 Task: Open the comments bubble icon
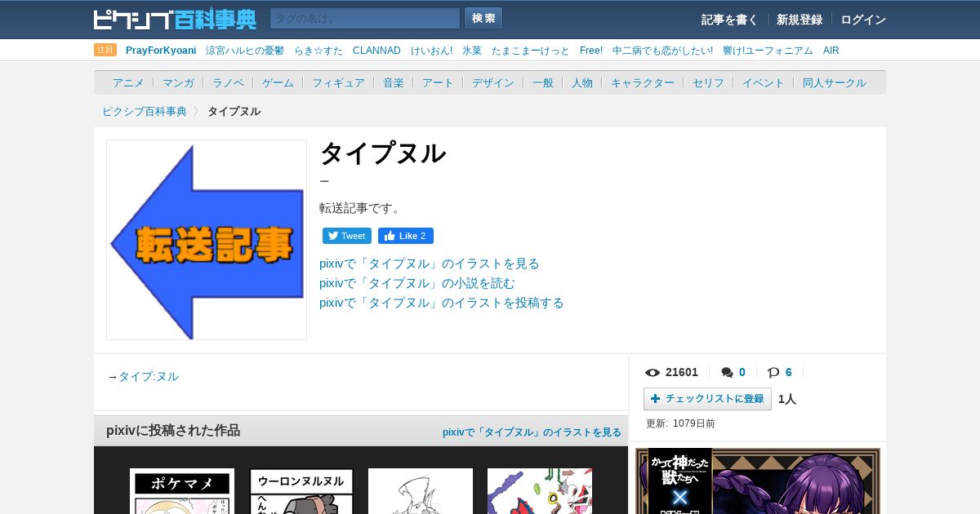click(x=727, y=372)
